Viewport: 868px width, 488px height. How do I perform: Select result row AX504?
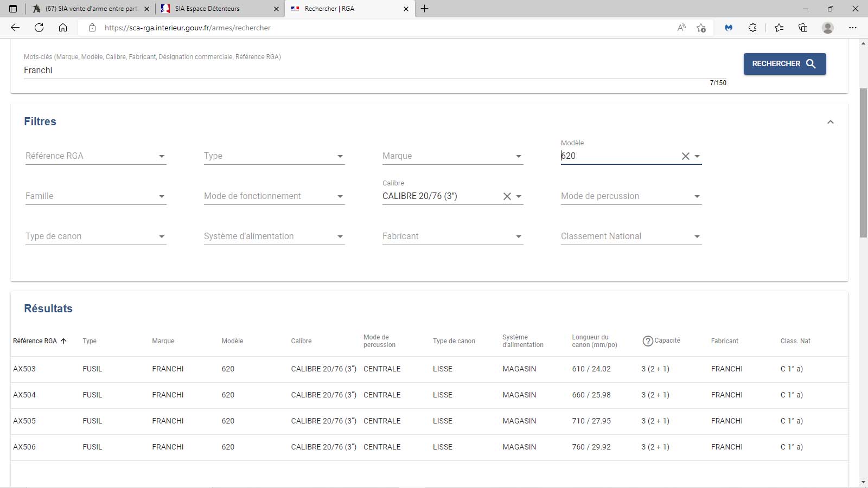click(x=429, y=395)
